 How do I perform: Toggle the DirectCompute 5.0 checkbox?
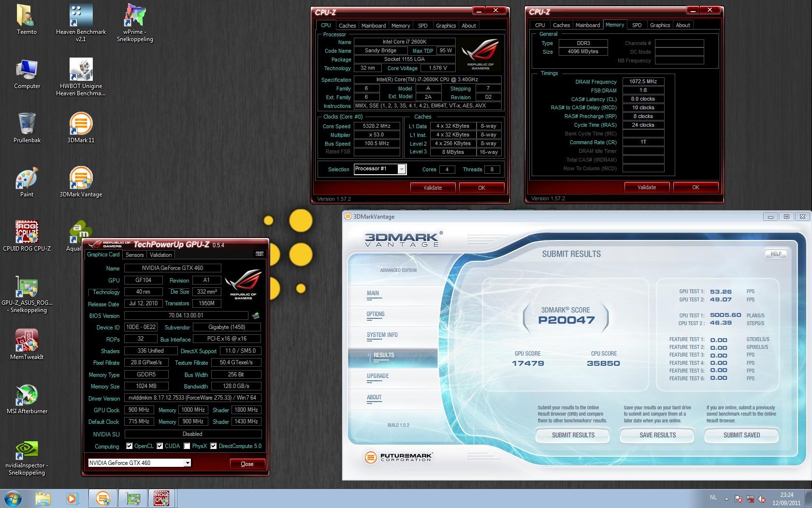tap(213, 446)
